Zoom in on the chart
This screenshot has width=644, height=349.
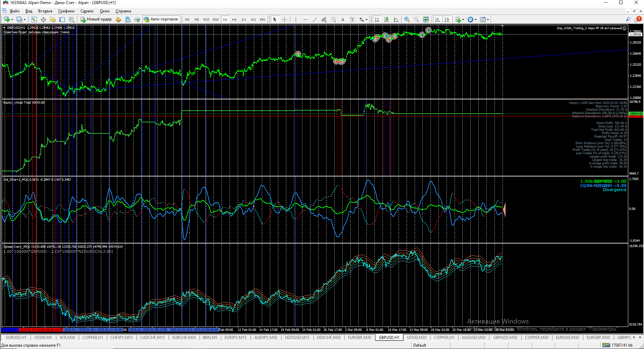coord(407,19)
